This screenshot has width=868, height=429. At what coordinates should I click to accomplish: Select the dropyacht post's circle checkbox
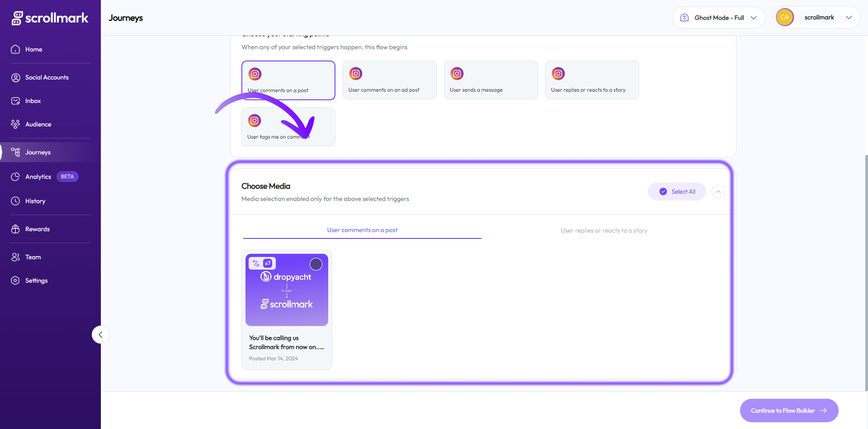(316, 264)
